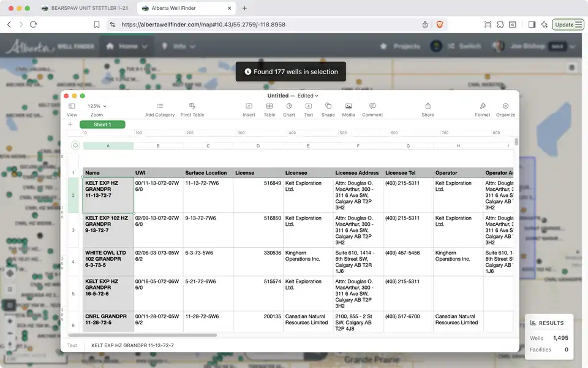The width and height of the screenshot is (588, 368).
Task: Open the Insert menu button
Action: (x=249, y=110)
